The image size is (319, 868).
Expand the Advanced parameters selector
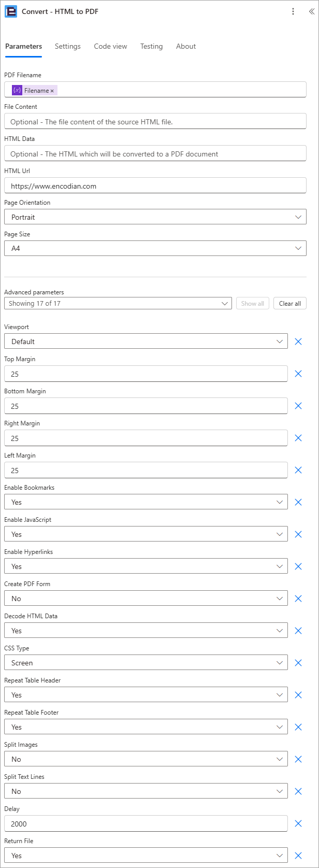coord(118,303)
